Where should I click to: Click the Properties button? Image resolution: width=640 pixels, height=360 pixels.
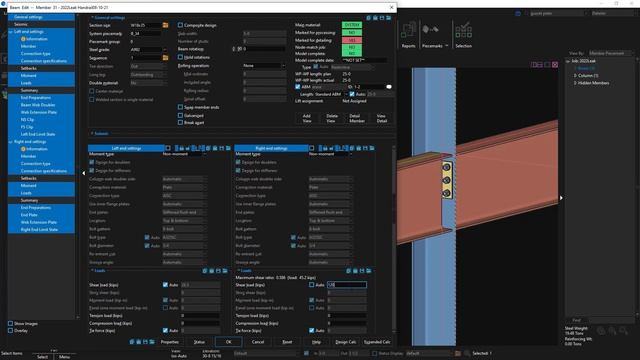pos(170,342)
